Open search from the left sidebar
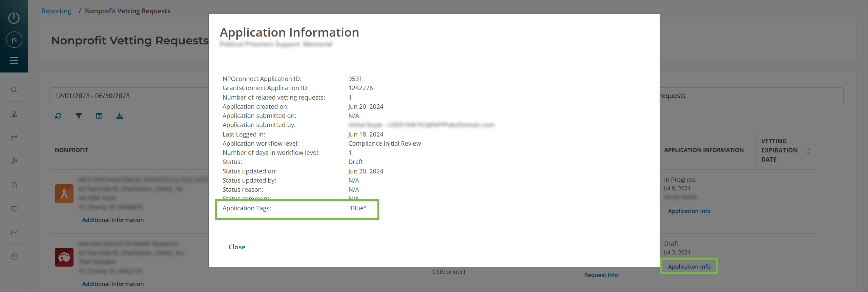Image resolution: width=868 pixels, height=292 pixels. pyautogui.click(x=14, y=90)
